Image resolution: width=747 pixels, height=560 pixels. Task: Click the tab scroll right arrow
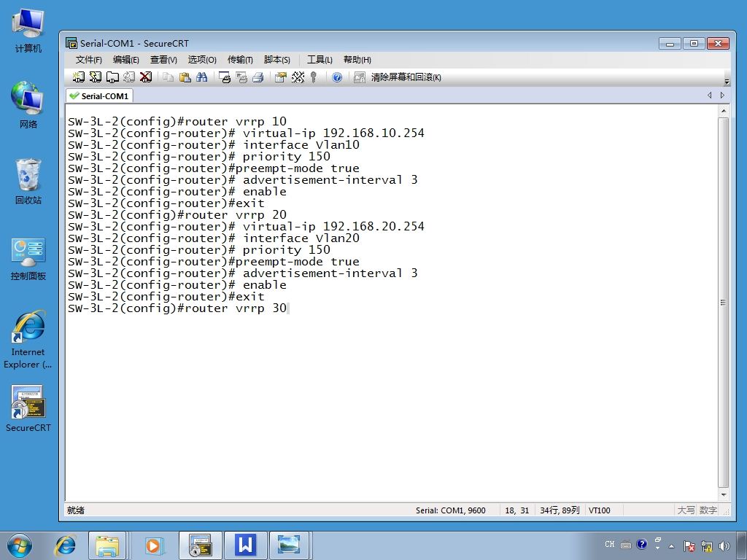point(722,96)
